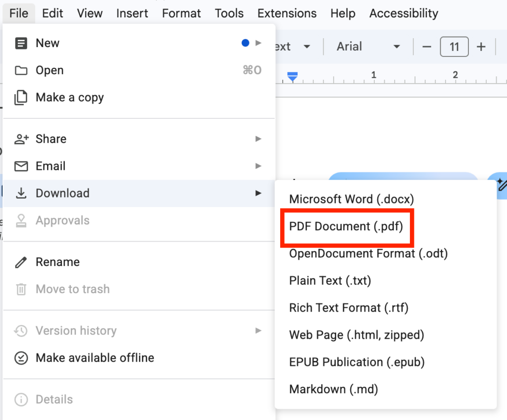Click the New document icon

coord(21,43)
